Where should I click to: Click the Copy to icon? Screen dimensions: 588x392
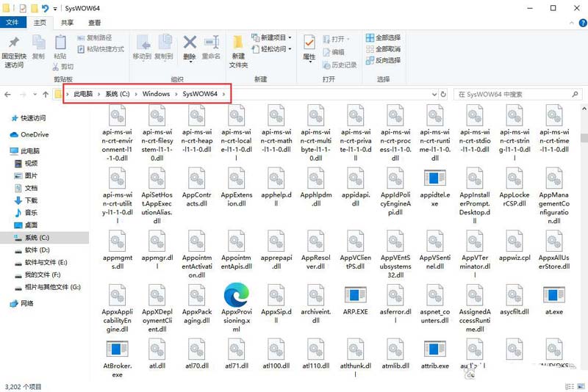coord(164,43)
